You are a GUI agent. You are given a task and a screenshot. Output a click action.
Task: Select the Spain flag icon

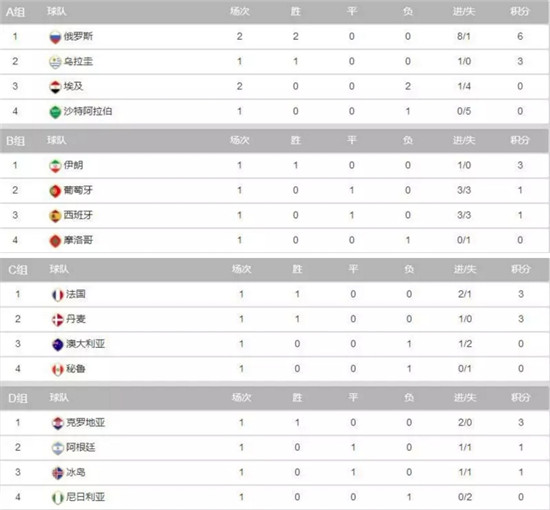(x=55, y=216)
